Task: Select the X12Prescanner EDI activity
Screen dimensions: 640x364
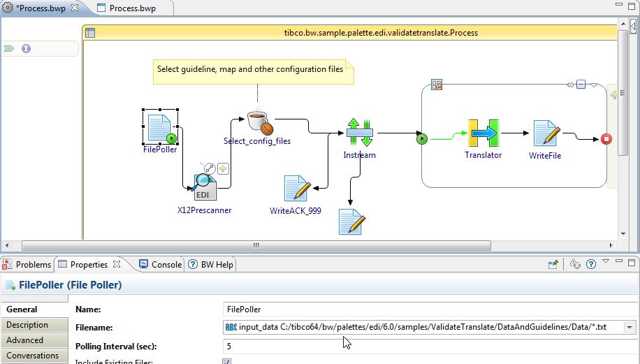Action: (x=205, y=188)
